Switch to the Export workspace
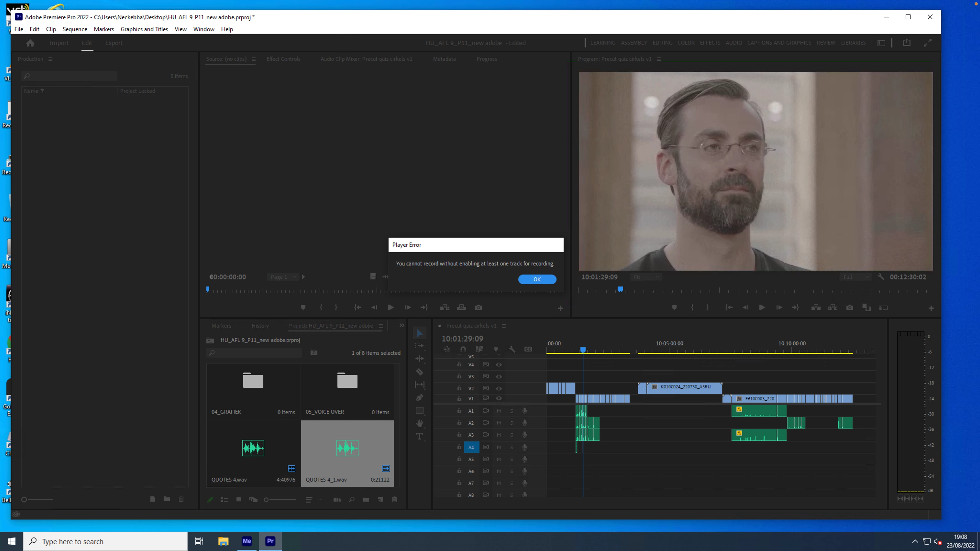The height and width of the screenshot is (551, 980). tap(114, 43)
